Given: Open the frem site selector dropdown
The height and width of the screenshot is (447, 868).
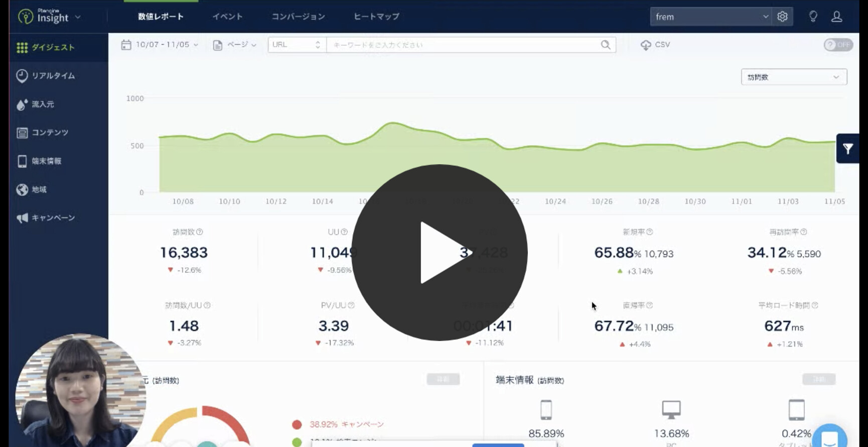Looking at the screenshot, I should [711, 17].
